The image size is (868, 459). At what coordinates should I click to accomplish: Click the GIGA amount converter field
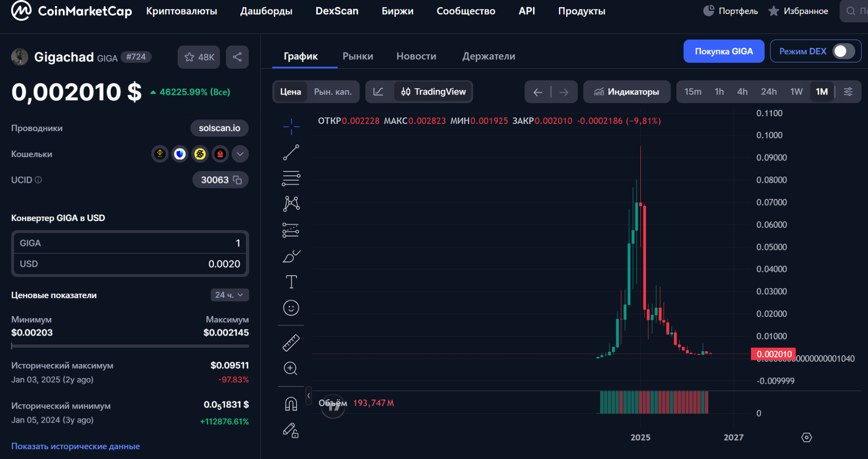[x=130, y=243]
